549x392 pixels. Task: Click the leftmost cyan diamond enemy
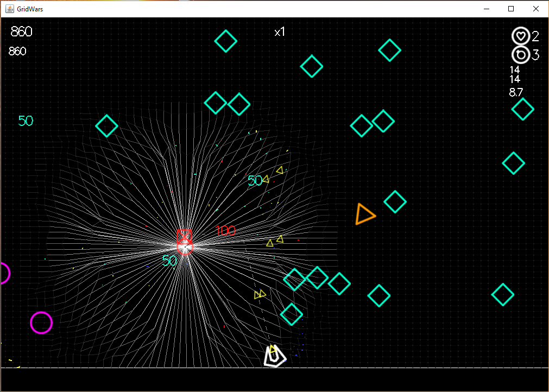(107, 125)
